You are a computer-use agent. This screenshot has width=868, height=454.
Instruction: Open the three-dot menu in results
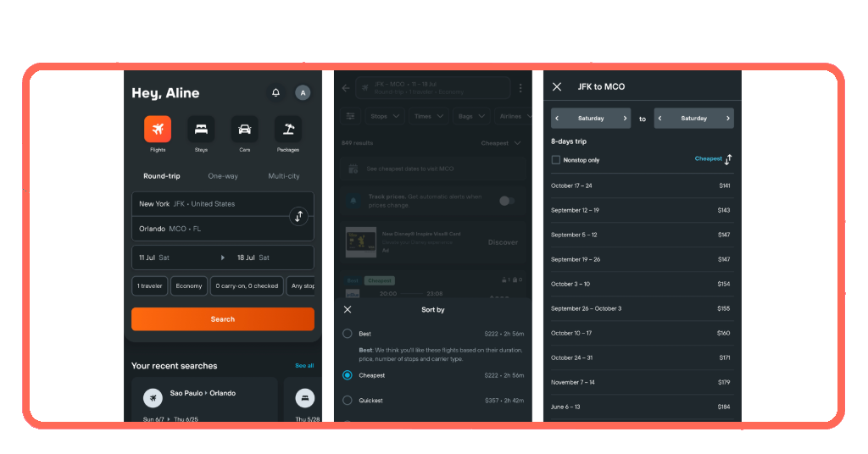coord(520,88)
